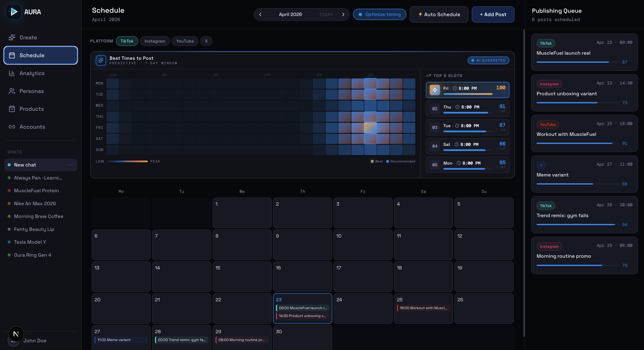
Task: Click the Auto Schedule button
Action: click(439, 14)
